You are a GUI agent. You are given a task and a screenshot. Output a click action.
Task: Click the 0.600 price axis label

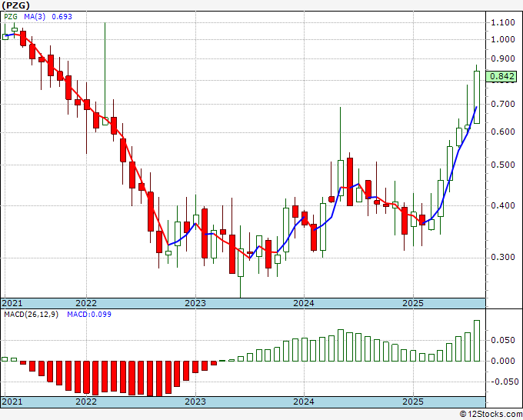(x=503, y=132)
